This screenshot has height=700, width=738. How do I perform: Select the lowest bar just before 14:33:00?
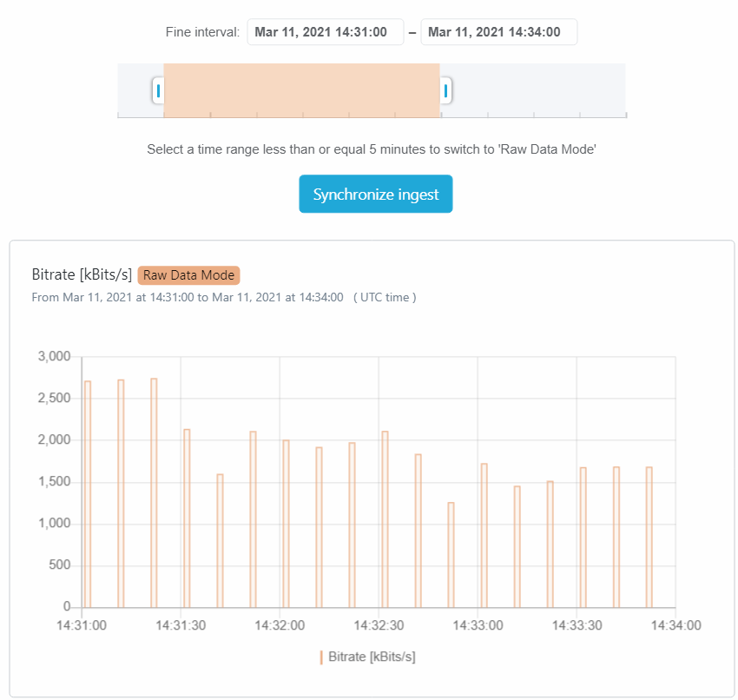451,555
